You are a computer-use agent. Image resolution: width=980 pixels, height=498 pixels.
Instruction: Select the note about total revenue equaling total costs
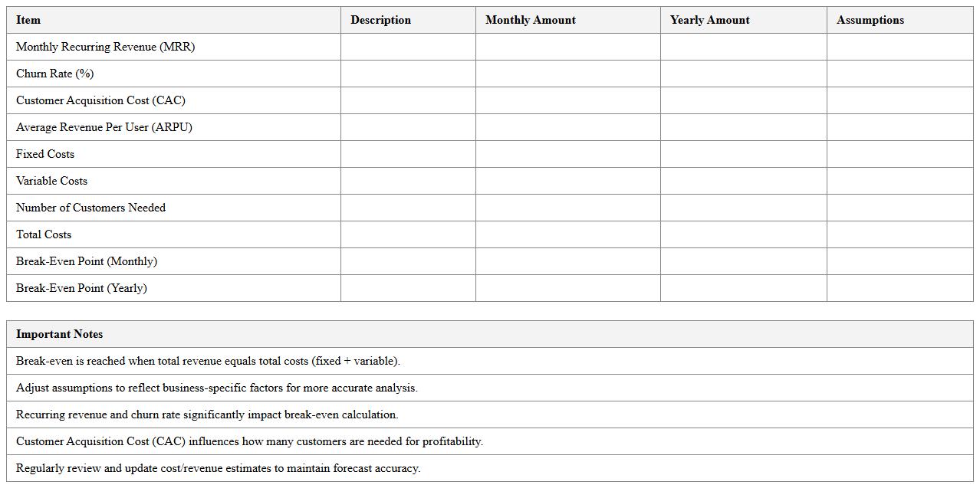pos(208,361)
